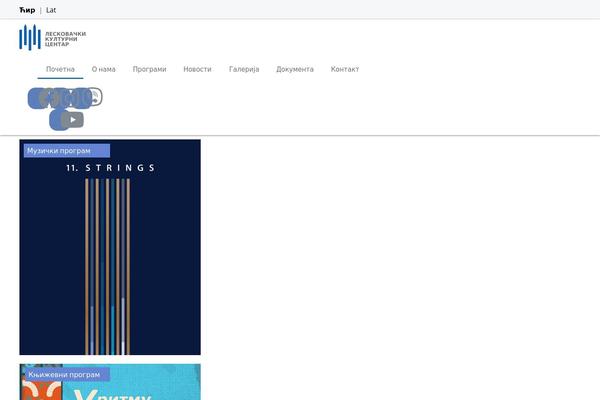Viewport: 600px width, 400px height.
Task: Click the first blue social icon
Action: 38,97
